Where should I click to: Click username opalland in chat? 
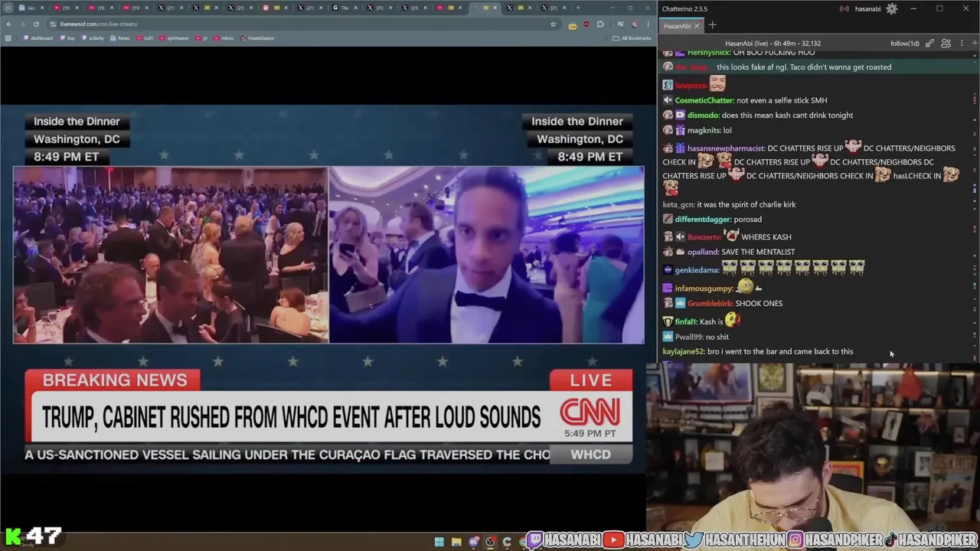(x=703, y=252)
